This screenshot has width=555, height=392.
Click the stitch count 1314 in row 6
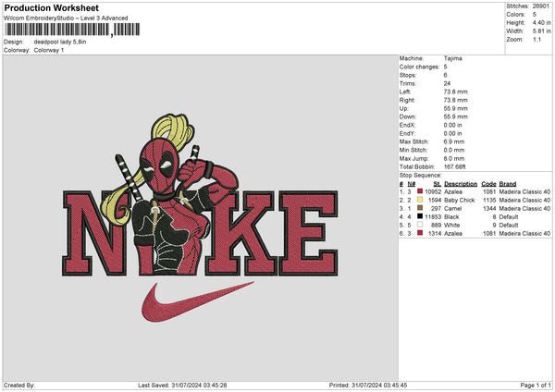point(435,234)
